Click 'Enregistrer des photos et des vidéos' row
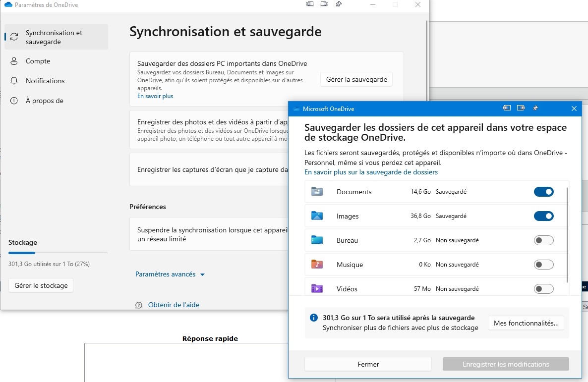Image resolution: width=588 pixels, height=382 pixels. coord(209,130)
